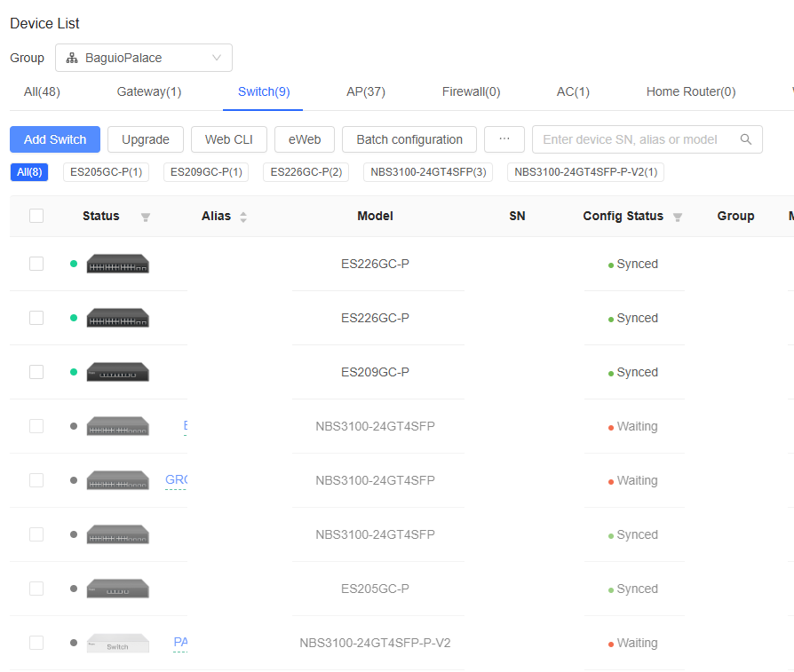Click the Add Switch button
794x672 pixels.
coord(55,139)
